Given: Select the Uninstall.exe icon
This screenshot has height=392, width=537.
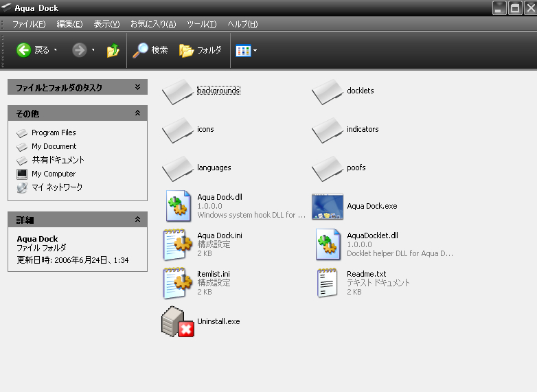Looking at the screenshot, I should point(178,321).
